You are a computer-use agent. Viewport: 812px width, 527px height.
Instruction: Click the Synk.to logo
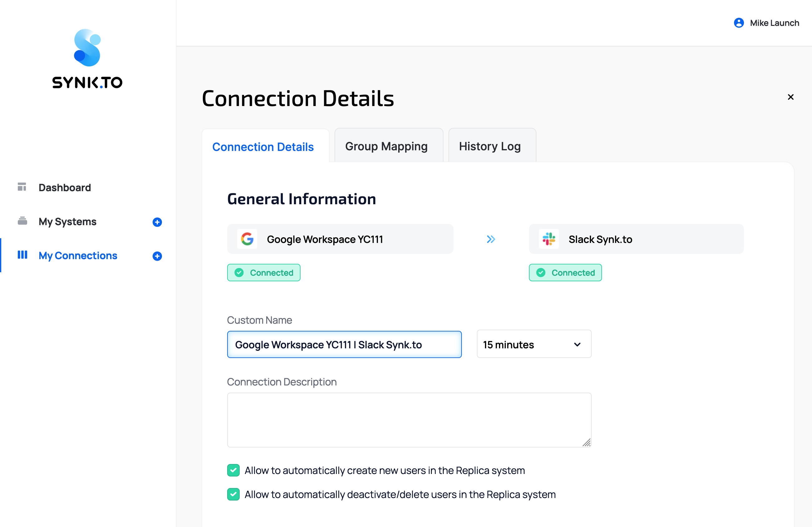point(87,59)
